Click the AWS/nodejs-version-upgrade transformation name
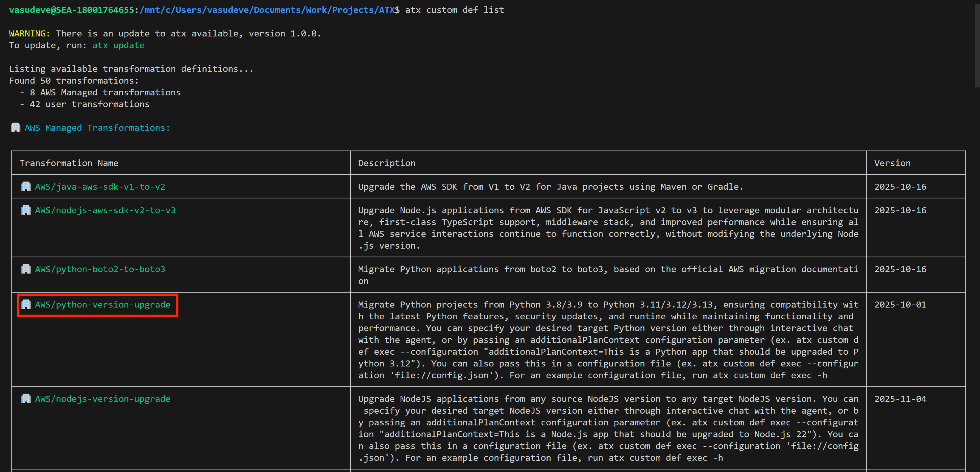 pos(103,399)
